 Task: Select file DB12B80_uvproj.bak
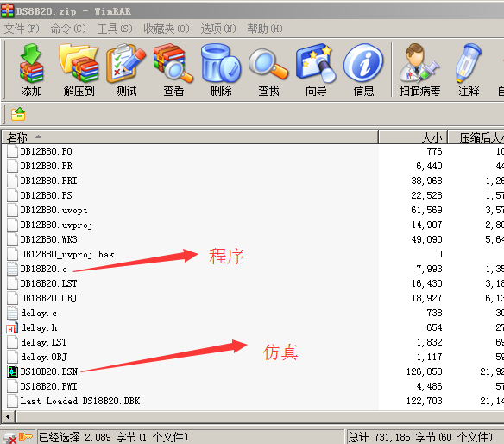[x=67, y=254]
